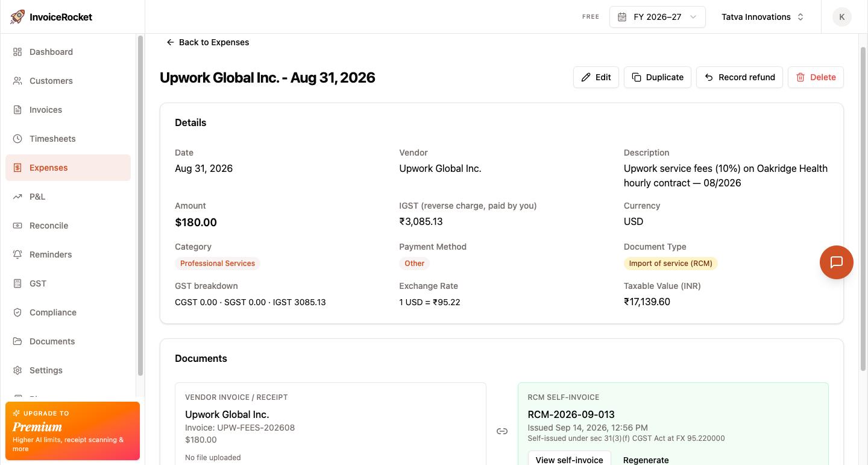Open the Invoices section
Image resolution: width=868 pixels, height=465 pixels.
pyautogui.click(x=68, y=110)
